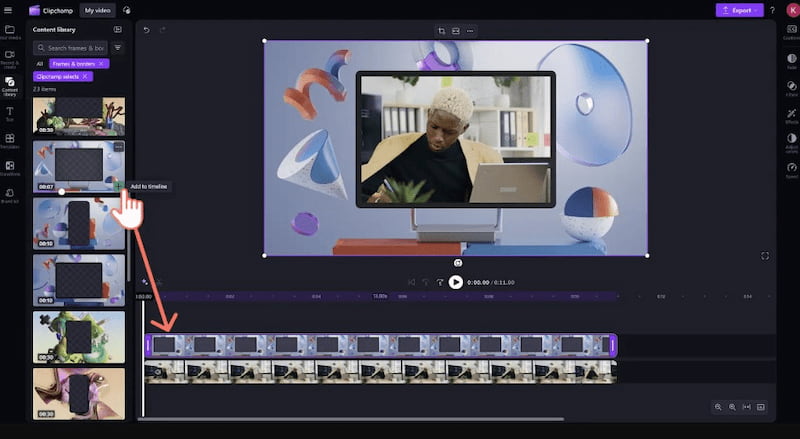The image size is (800, 439).
Task: Click the magic auto-compose timeline icon
Action: (x=145, y=282)
